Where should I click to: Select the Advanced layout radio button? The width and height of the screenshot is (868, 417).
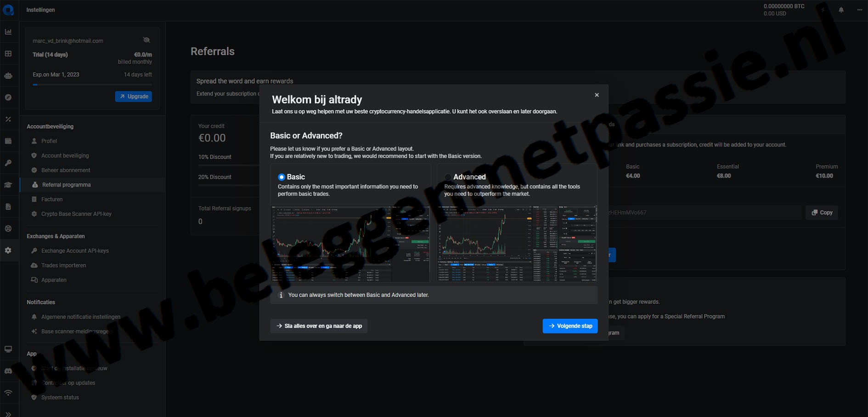pyautogui.click(x=448, y=177)
